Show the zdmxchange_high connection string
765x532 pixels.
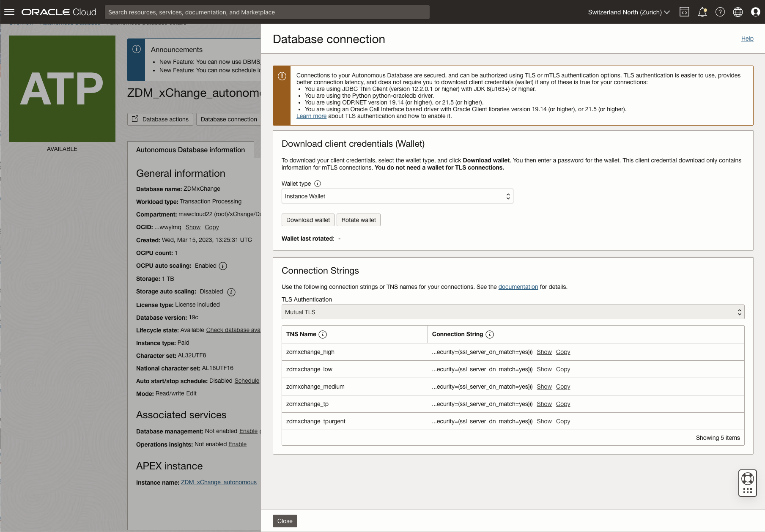click(x=544, y=352)
